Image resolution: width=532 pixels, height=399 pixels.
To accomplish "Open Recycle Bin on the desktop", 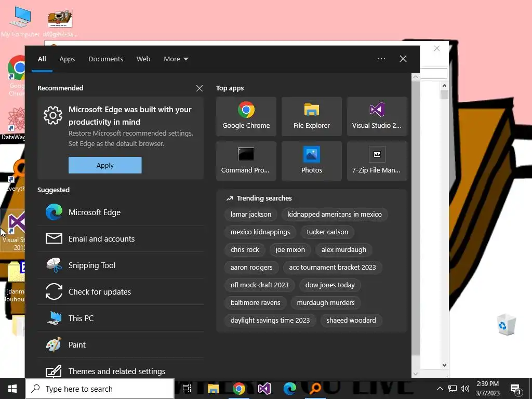I will point(506,325).
